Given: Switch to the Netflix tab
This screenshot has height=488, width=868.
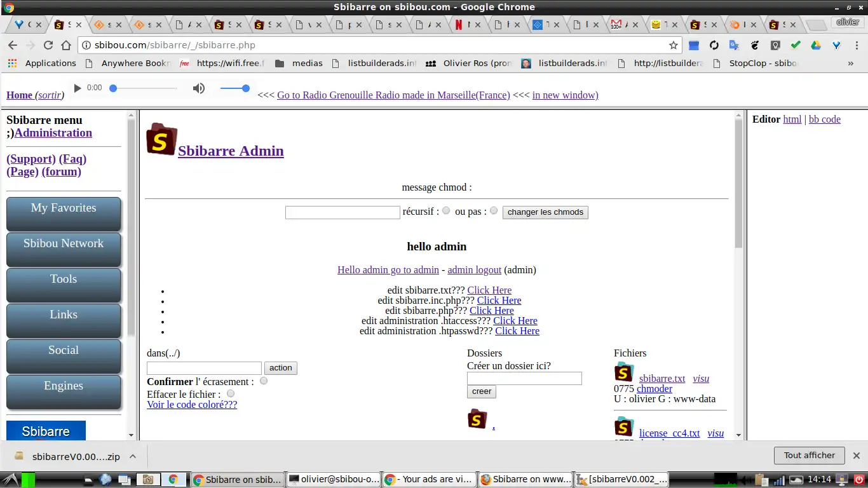Looking at the screenshot, I should pyautogui.click(x=467, y=25).
